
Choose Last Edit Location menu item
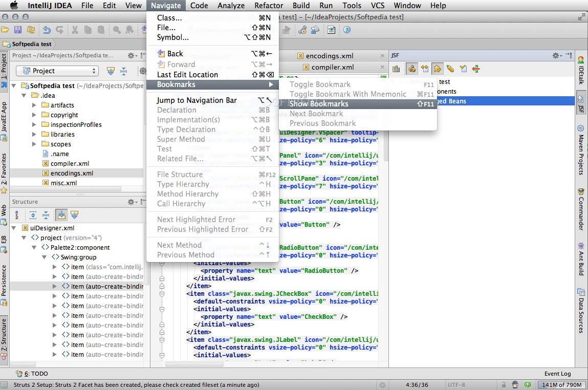(x=212, y=75)
